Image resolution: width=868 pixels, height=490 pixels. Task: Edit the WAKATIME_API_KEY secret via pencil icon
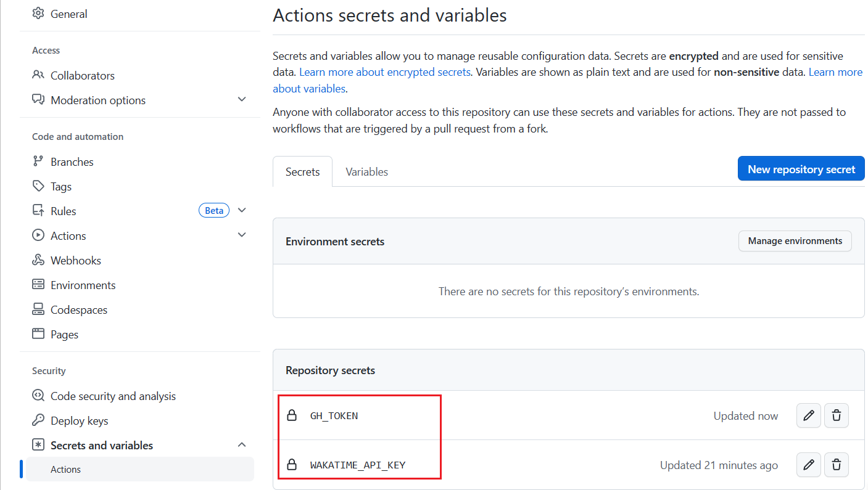tap(809, 465)
